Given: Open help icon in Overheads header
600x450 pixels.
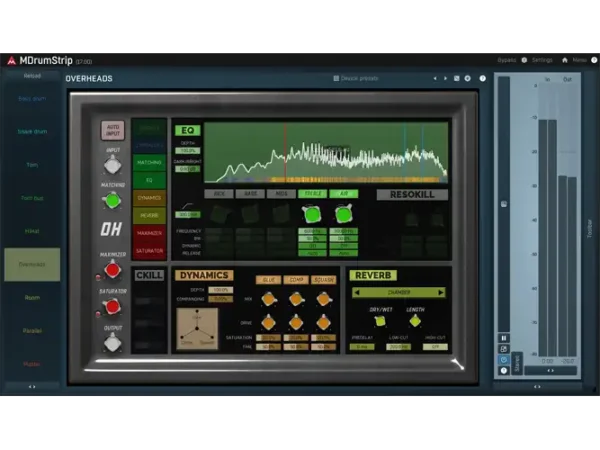Looking at the screenshot, I should (483, 78).
